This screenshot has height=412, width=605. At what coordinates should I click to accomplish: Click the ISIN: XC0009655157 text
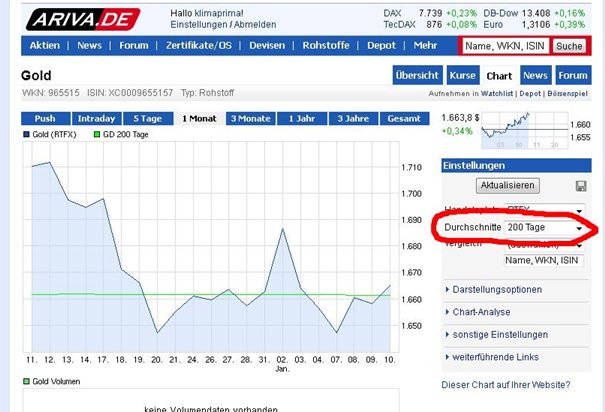click(x=130, y=93)
